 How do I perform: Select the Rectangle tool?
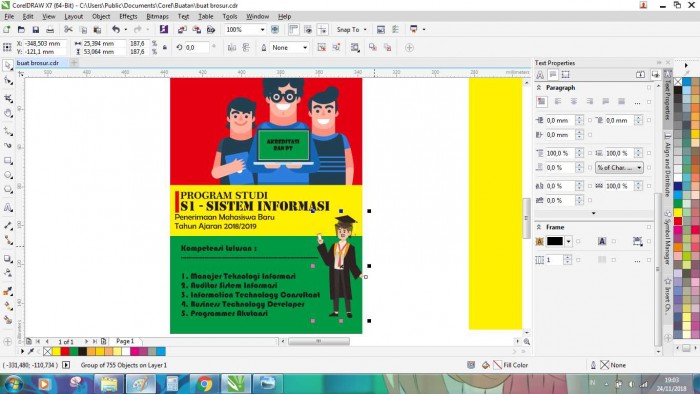point(8,160)
